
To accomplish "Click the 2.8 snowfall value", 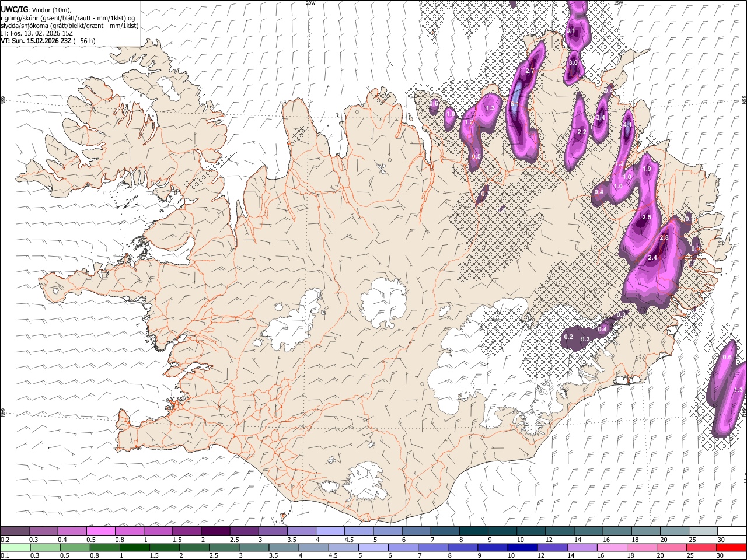I will click(x=664, y=237).
